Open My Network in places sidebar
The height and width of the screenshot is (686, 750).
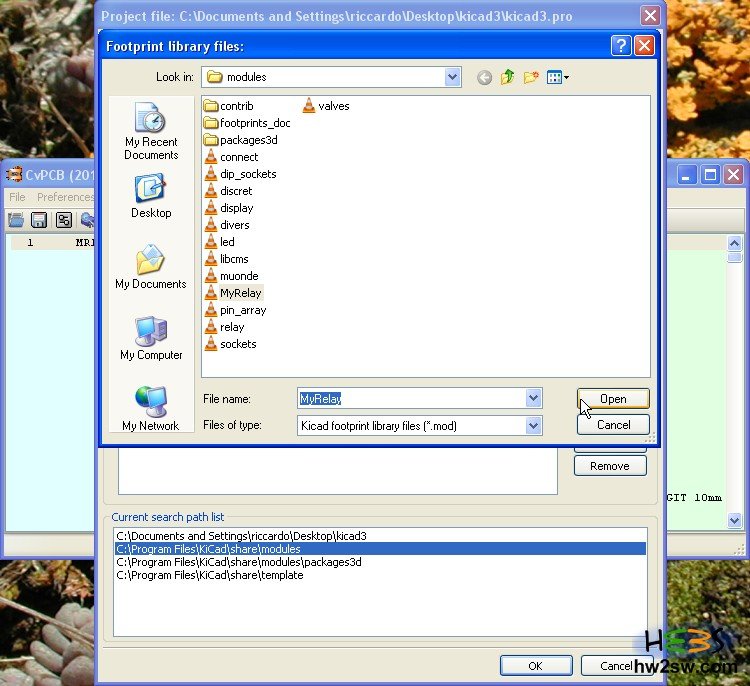(151, 410)
